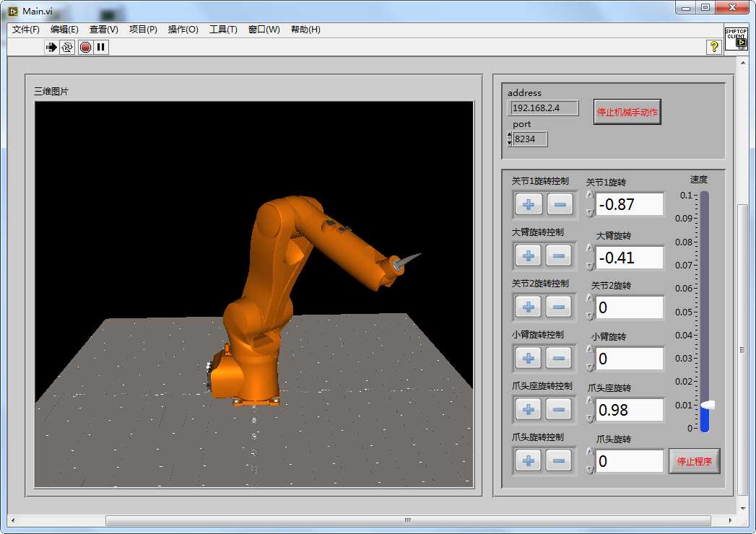Click plus for 爪头座旋转控制

click(x=529, y=410)
